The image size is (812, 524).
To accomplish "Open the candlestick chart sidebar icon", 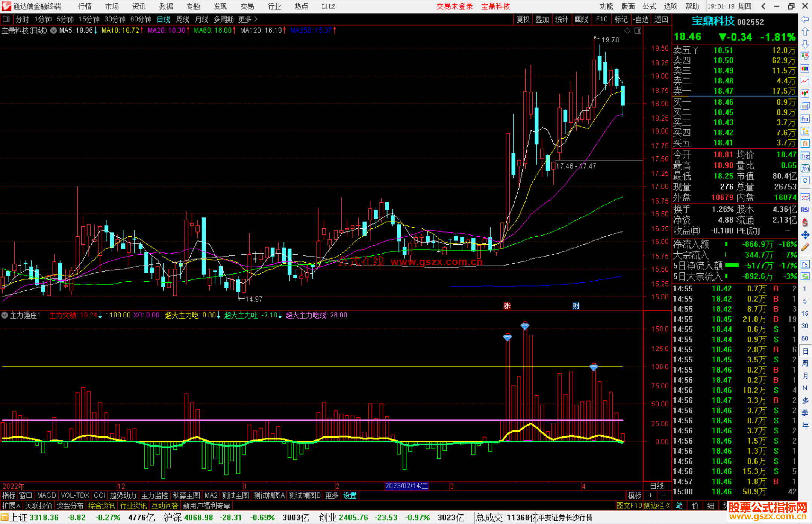I will 805,93.
